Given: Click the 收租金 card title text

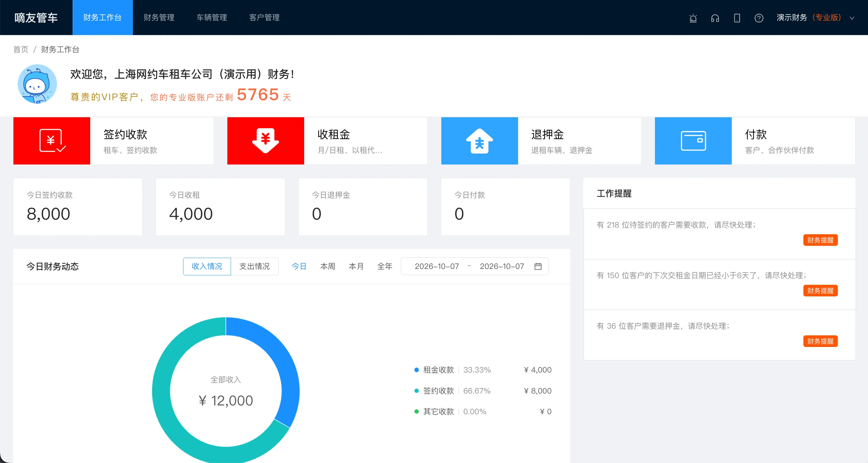Looking at the screenshot, I should click(x=334, y=134).
